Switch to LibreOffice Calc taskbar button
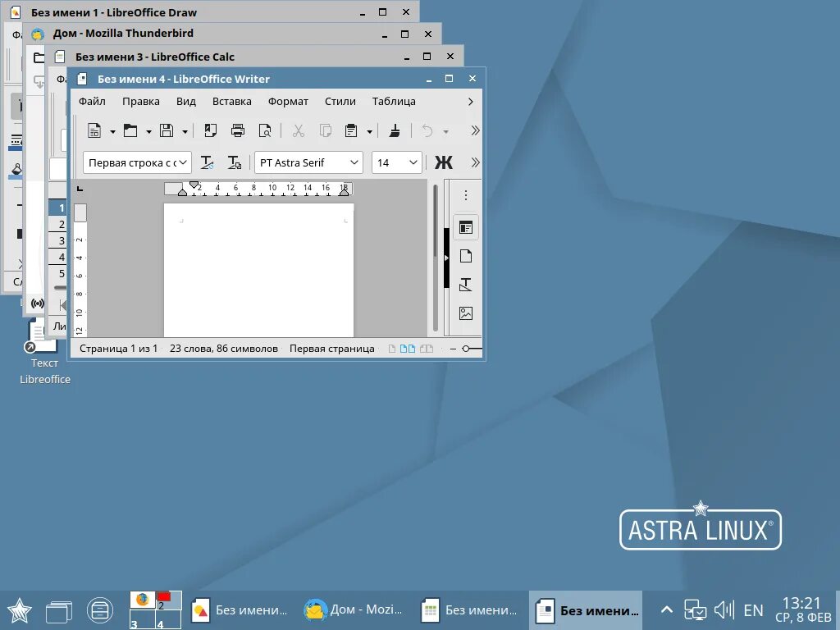840x630 pixels. [x=470, y=610]
